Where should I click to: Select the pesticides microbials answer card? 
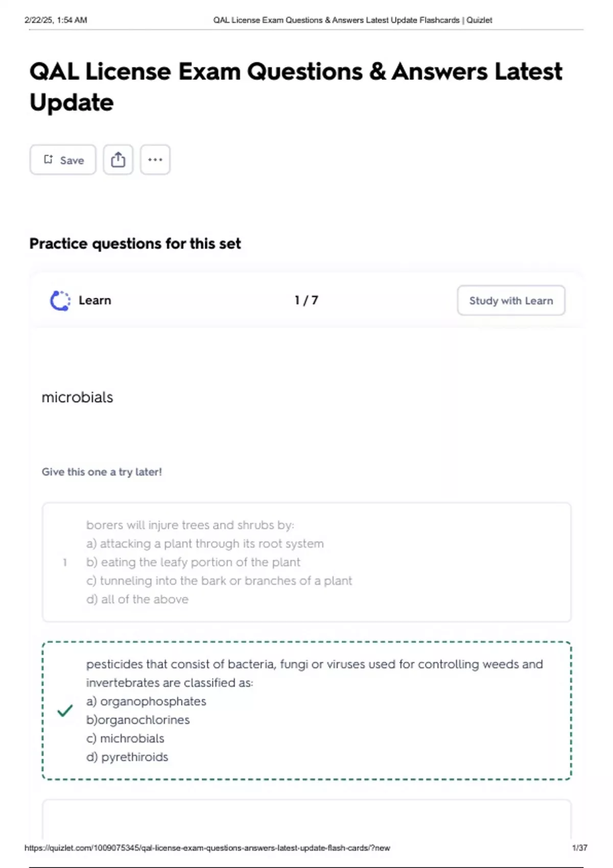[x=306, y=710]
